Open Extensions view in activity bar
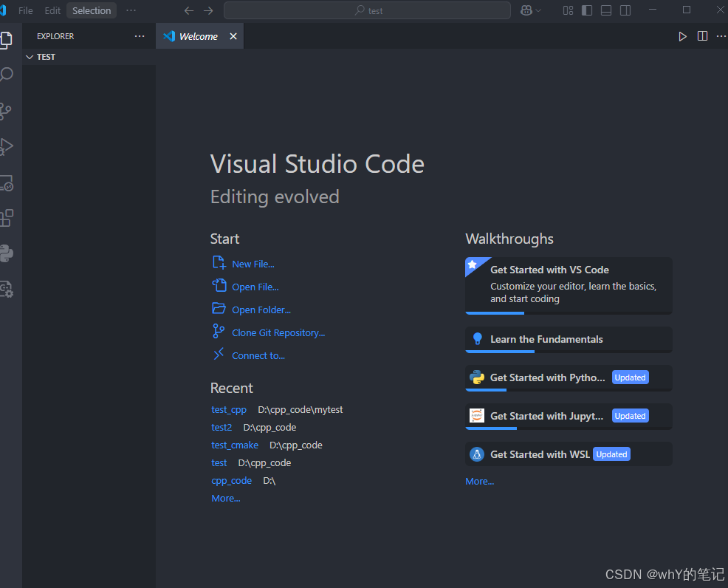728x588 pixels. click(7, 218)
